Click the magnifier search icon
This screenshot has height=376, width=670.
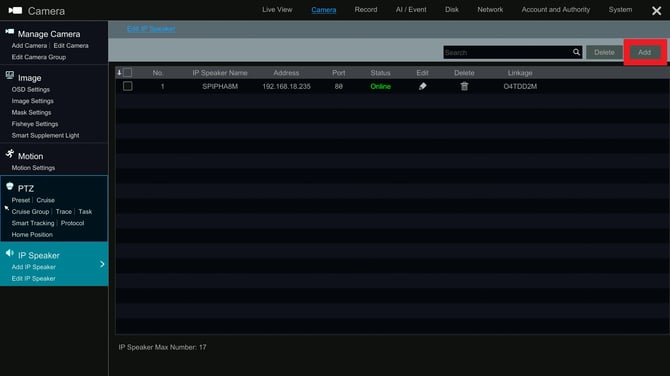(x=576, y=52)
